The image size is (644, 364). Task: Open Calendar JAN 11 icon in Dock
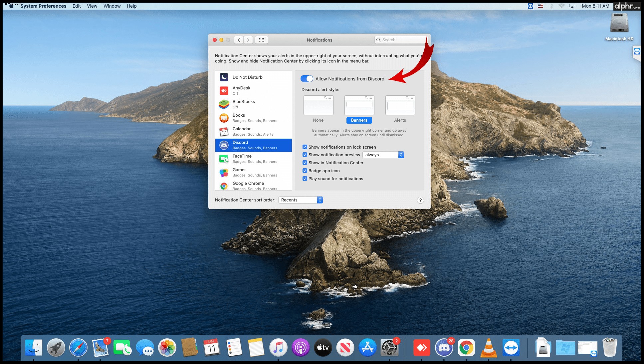[212, 348]
